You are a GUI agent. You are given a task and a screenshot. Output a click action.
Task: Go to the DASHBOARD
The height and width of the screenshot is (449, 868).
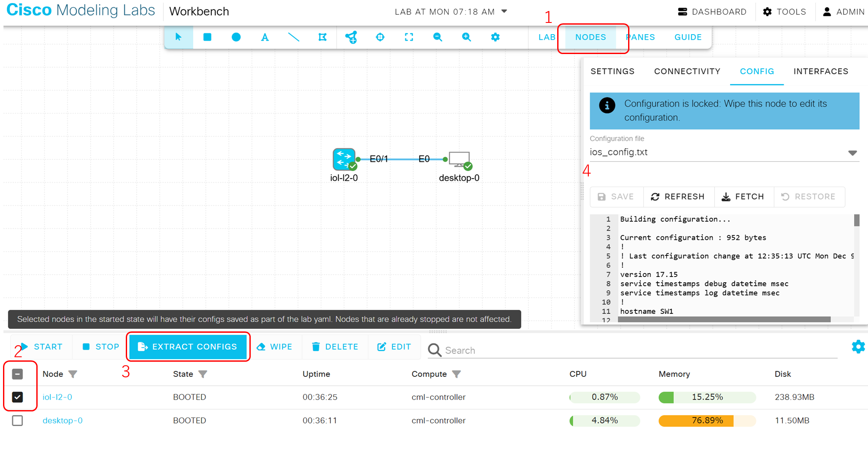click(x=712, y=12)
